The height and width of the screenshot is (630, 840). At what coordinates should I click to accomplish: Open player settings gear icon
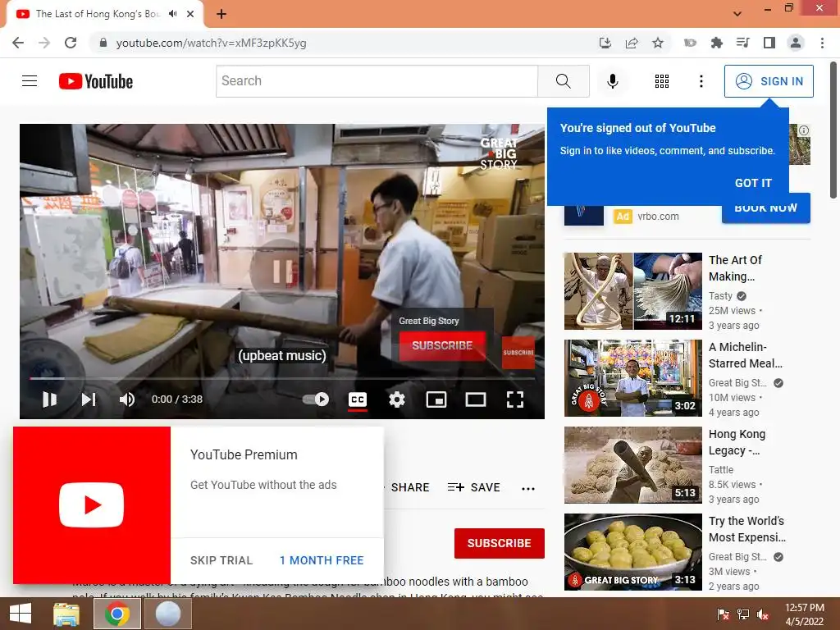click(397, 399)
